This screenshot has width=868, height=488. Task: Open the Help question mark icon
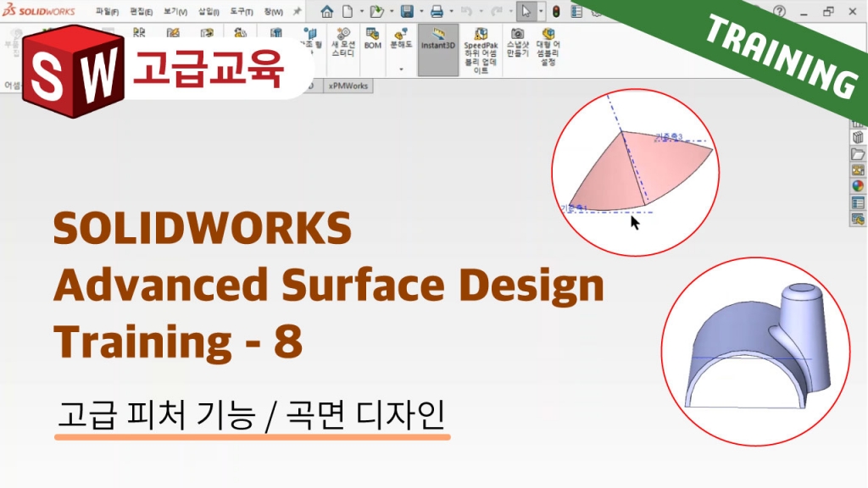pos(780,11)
